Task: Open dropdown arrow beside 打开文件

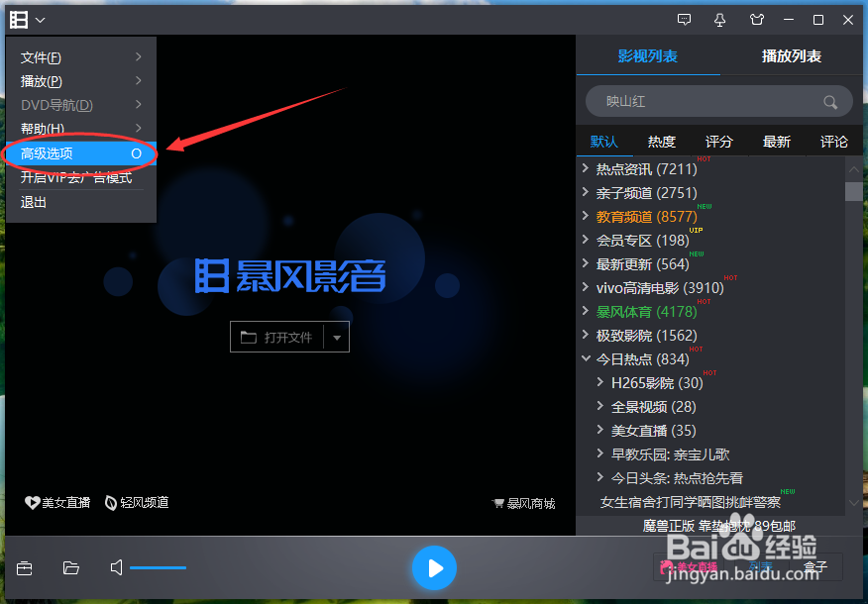Action: pyautogui.click(x=337, y=338)
